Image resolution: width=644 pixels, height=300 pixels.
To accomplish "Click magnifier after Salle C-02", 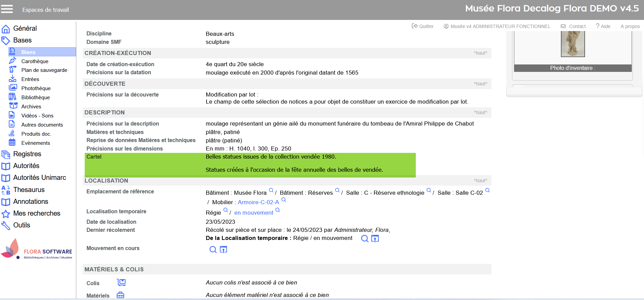I will pyautogui.click(x=487, y=190).
